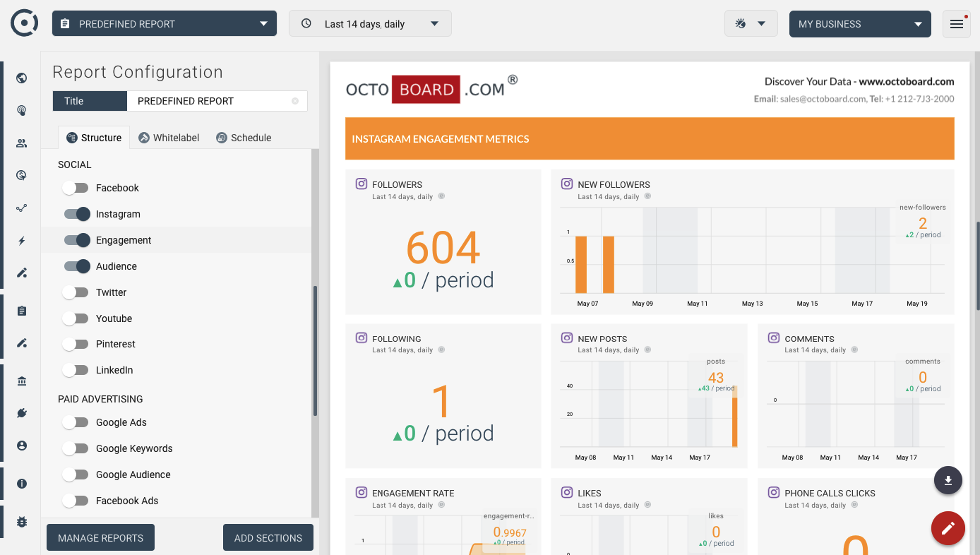The image size is (980, 555).
Task: Open the Last 14 days, daily dropdown
Action: [370, 23]
